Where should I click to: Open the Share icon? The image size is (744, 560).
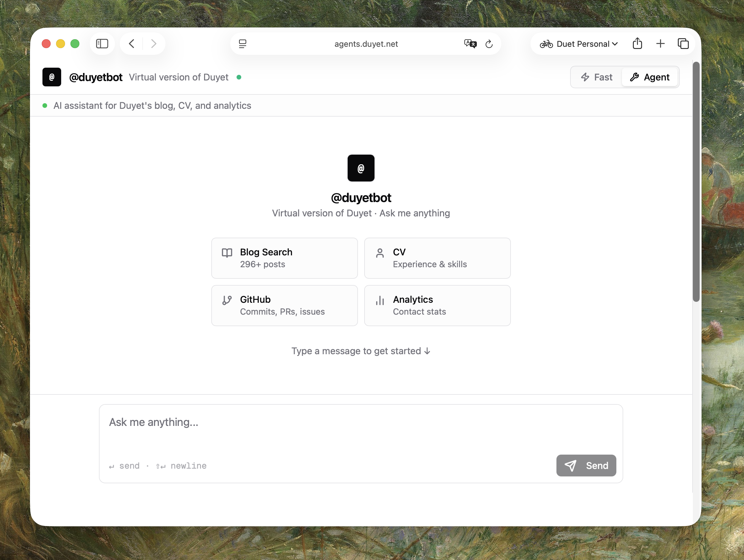point(637,44)
